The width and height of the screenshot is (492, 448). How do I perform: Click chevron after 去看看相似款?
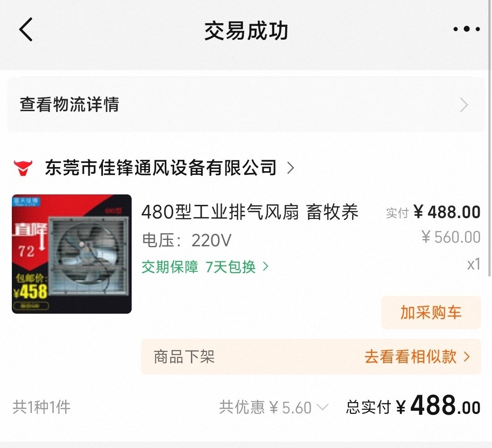(466, 357)
